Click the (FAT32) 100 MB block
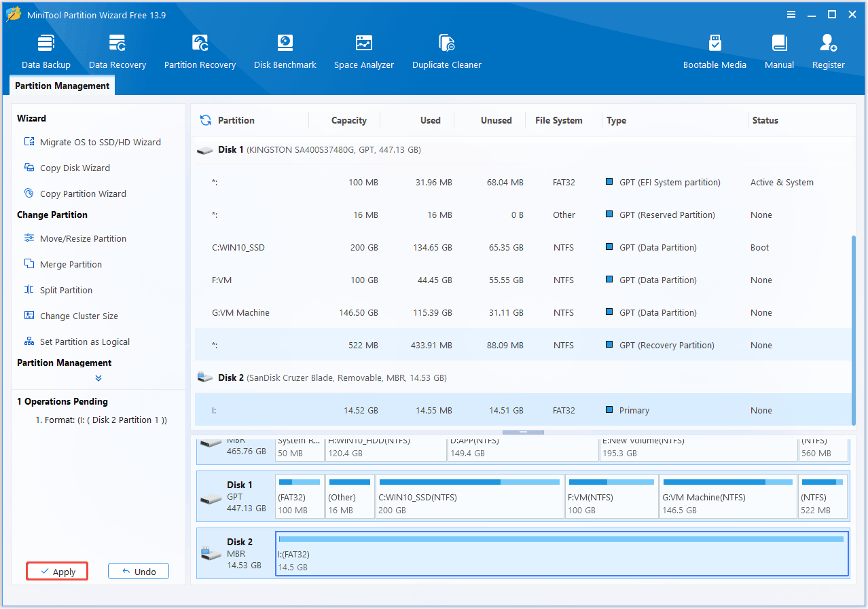 pyautogui.click(x=300, y=496)
